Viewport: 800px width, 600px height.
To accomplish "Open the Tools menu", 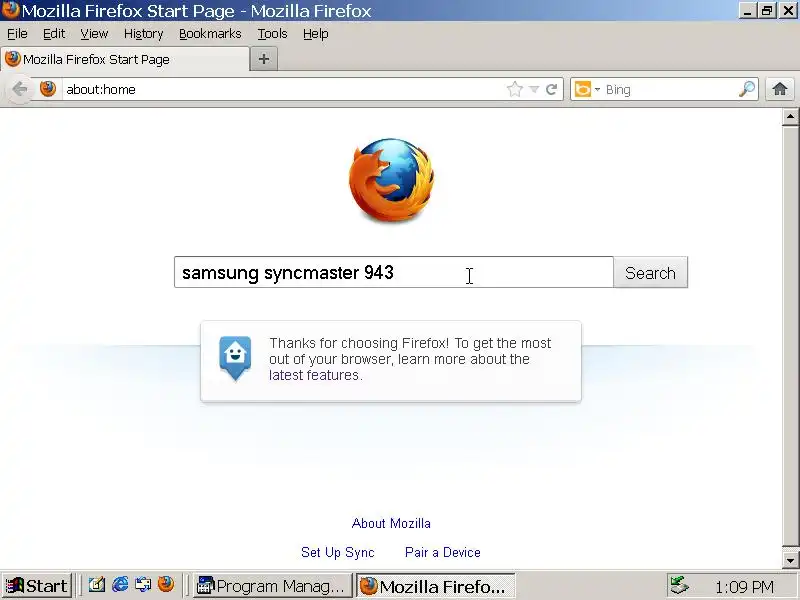I will (x=272, y=34).
